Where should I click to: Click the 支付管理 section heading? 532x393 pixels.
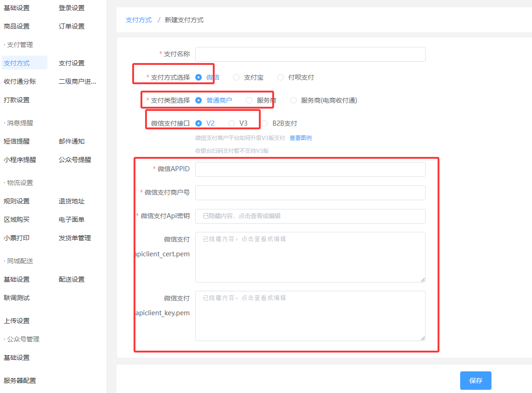[x=20, y=45]
